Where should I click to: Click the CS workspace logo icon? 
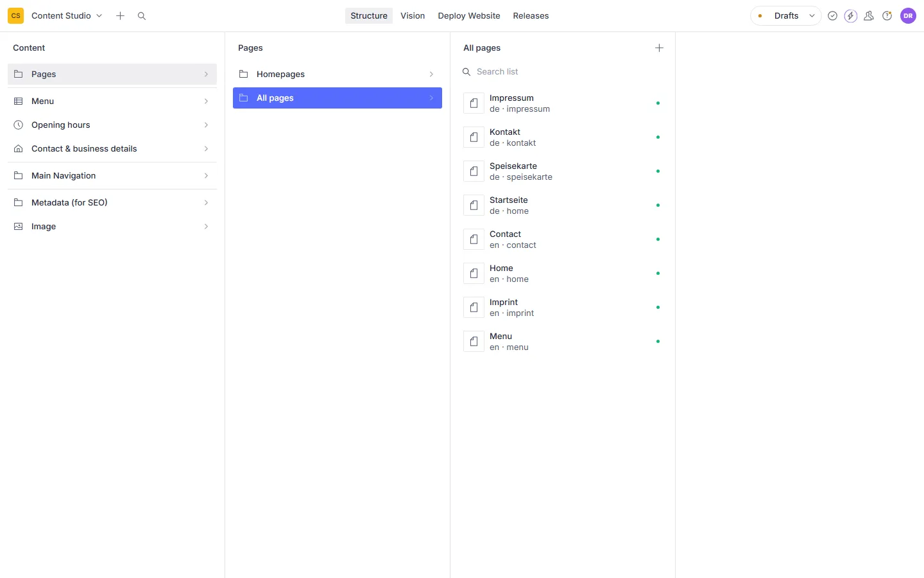tap(15, 15)
